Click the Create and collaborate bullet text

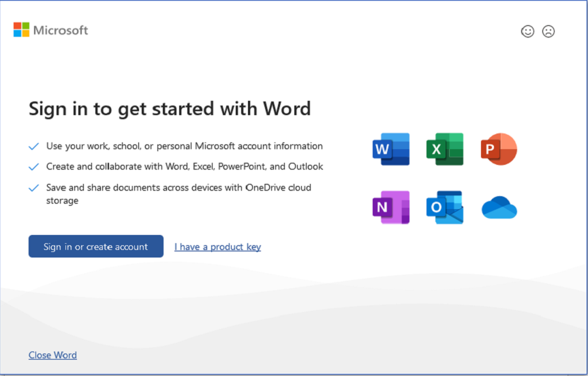[x=184, y=166]
